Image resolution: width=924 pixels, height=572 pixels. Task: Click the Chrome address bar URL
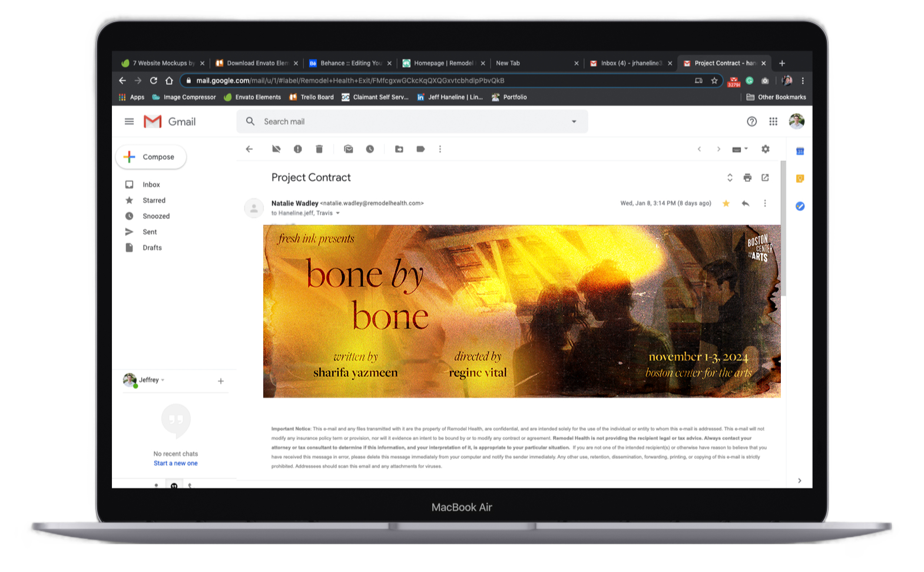click(350, 81)
